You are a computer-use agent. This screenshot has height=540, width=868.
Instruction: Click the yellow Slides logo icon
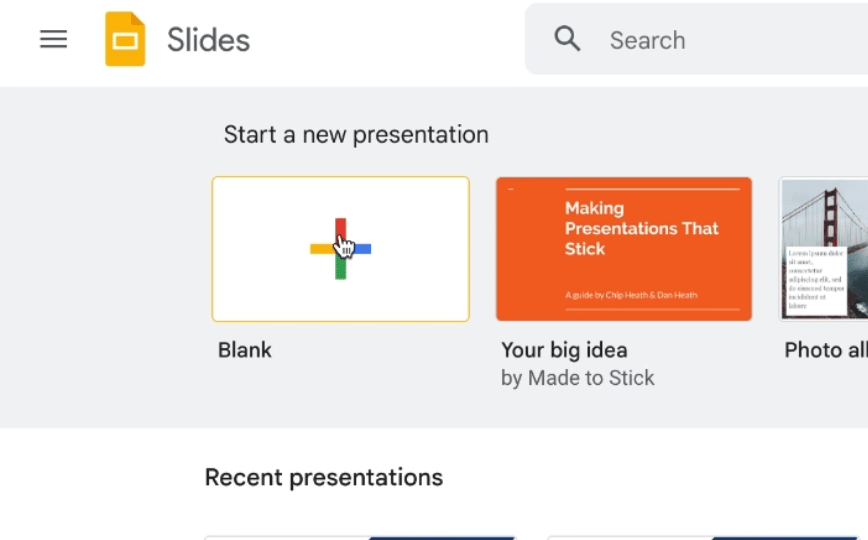pos(125,39)
